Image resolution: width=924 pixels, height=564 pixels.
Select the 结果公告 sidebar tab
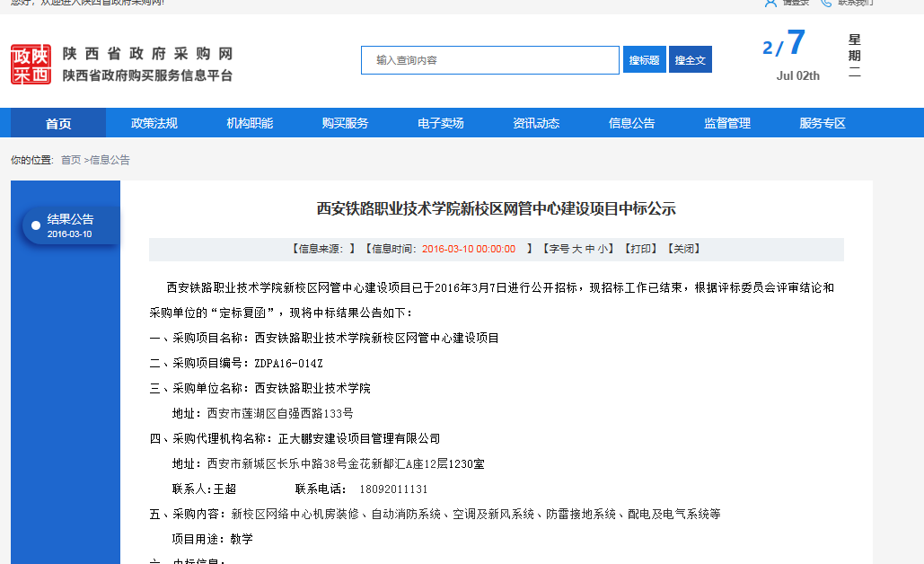coord(70,225)
